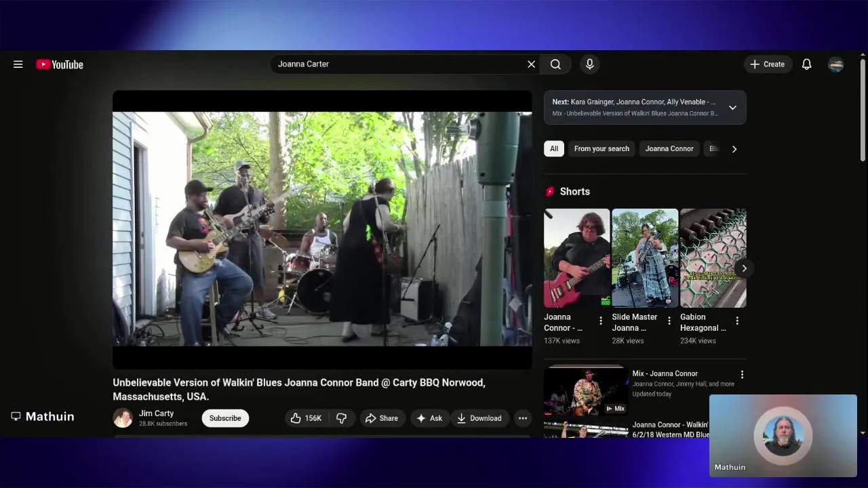Open the notifications bell

click(x=806, y=64)
